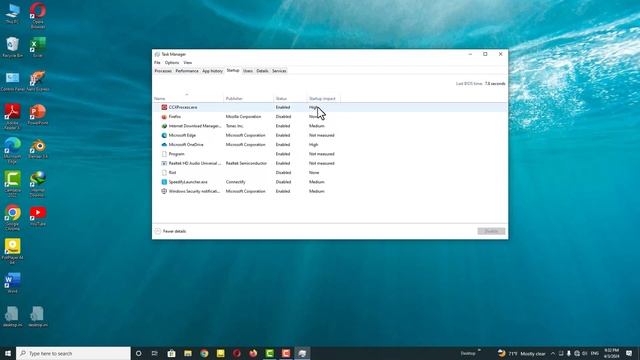Click the Connectify publisher cell
Viewport: 640px width, 360px height.
coord(236,182)
